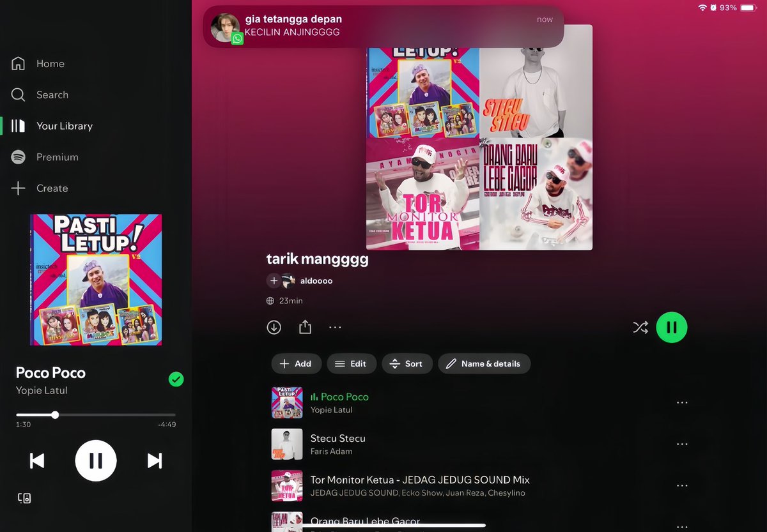This screenshot has height=532, width=767.
Task: Share the playlist using the share icon
Action: coord(305,327)
